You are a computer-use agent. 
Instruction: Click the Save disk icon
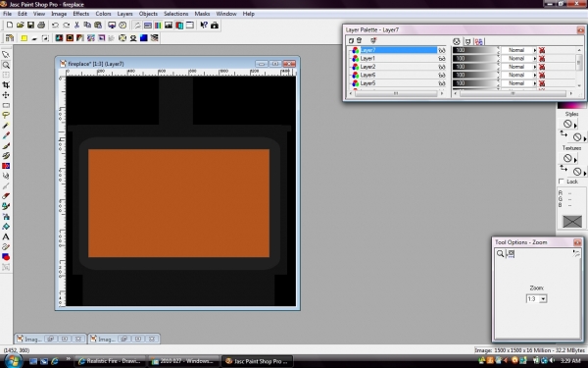click(30, 26)
